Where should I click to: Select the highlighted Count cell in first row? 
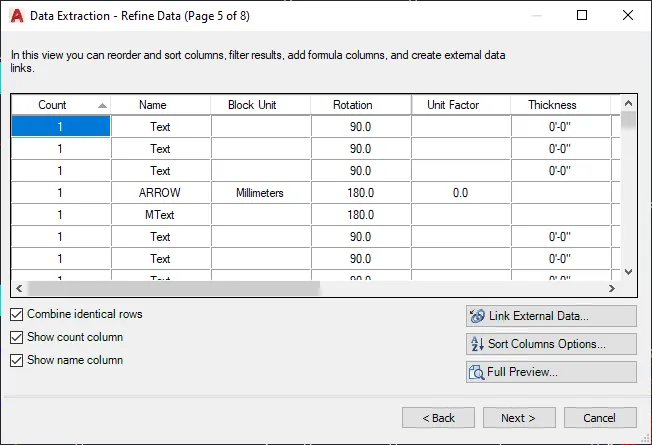click(x=61, y=126)
